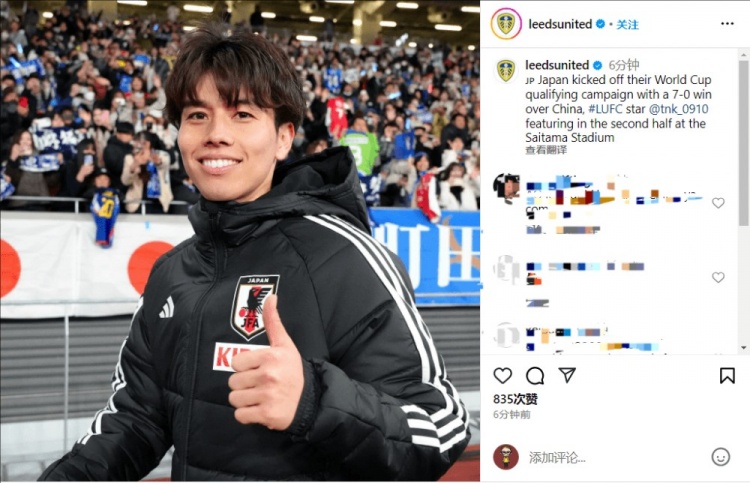Like the second comment with its heart
This screenshot has width=750, height=483.
point(718,277)
